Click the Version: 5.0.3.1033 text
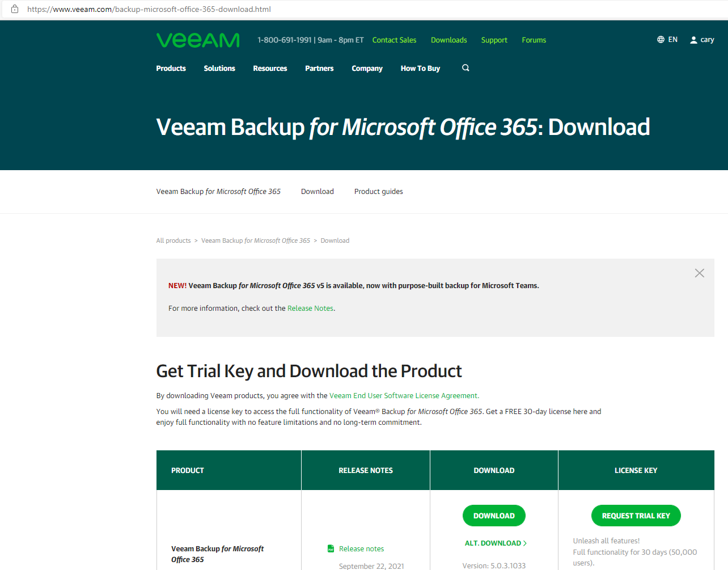The image size is (728, 570). tap(494, 566)
